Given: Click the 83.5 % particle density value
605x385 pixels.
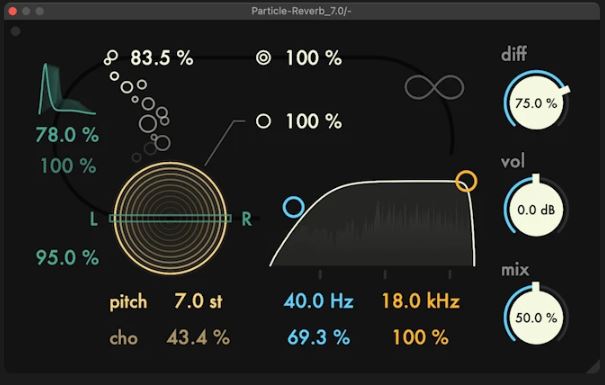Looking at the screenshot, I should pos(162,58).
